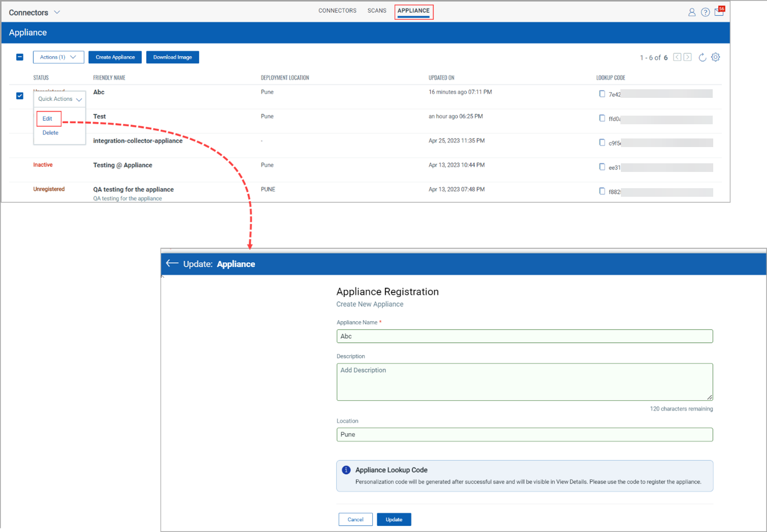Toggle the select-all header checkbox
This screenshot has height=532, width=767.
(x=20, y=57)
